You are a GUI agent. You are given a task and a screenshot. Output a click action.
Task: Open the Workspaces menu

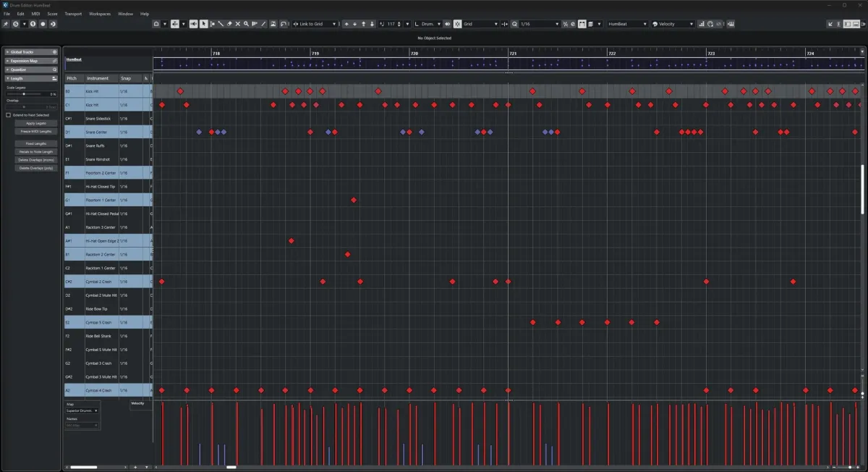pos(100,14)
